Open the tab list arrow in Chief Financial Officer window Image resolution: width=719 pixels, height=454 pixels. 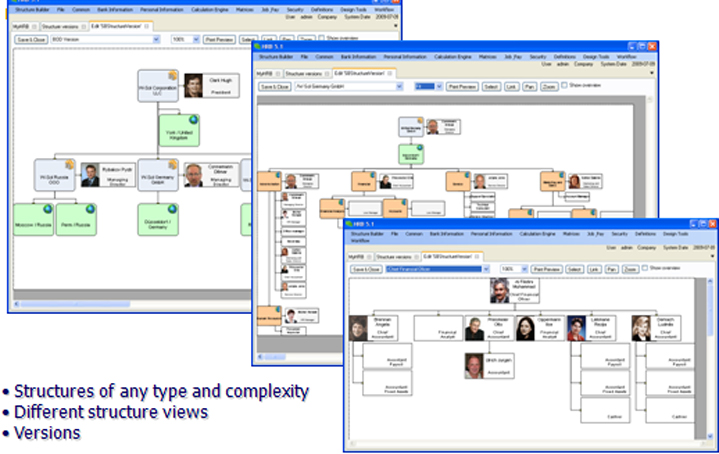click(712, 256)
